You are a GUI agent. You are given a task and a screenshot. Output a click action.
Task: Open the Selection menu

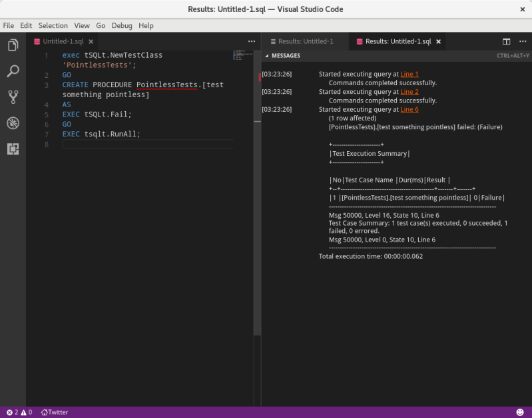click(x=53, y=25)
